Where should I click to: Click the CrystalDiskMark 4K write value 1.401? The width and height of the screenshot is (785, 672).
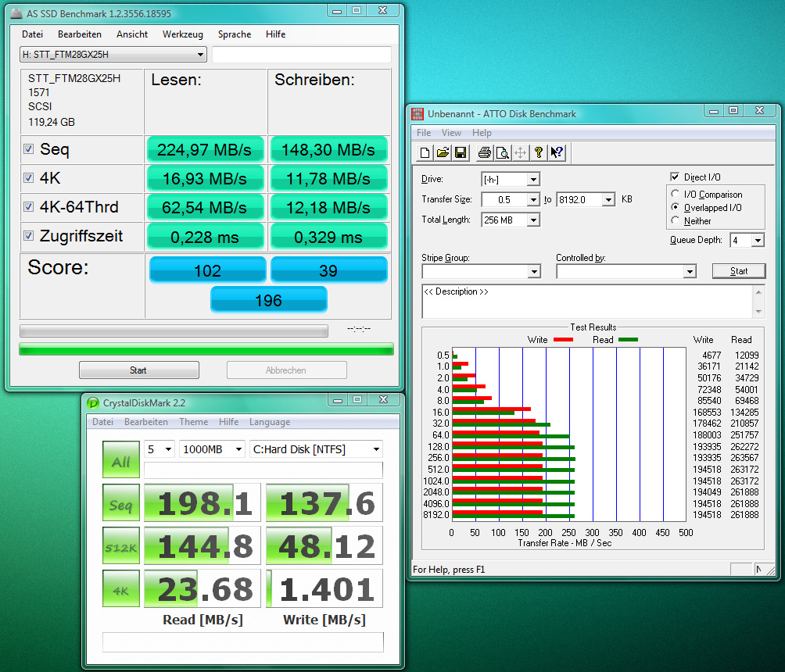pos(324,589)
